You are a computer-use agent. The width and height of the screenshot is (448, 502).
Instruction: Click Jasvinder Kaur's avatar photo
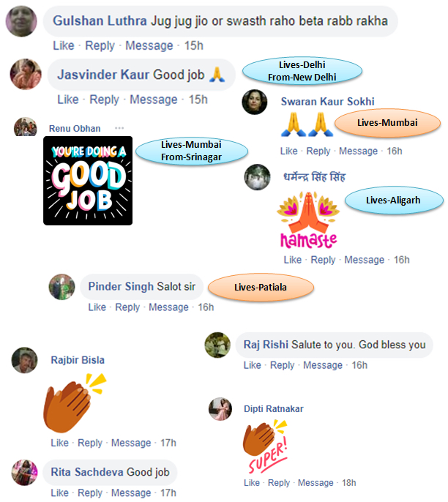coord(26,75)
